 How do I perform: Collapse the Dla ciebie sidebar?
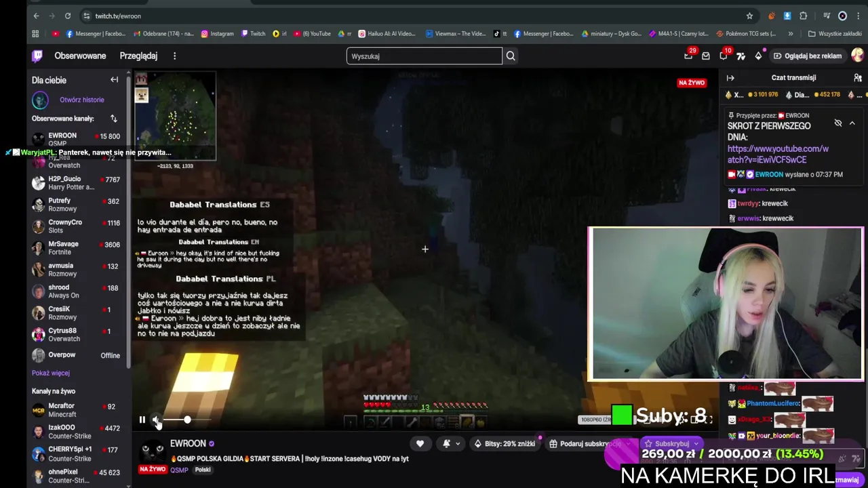114,80
